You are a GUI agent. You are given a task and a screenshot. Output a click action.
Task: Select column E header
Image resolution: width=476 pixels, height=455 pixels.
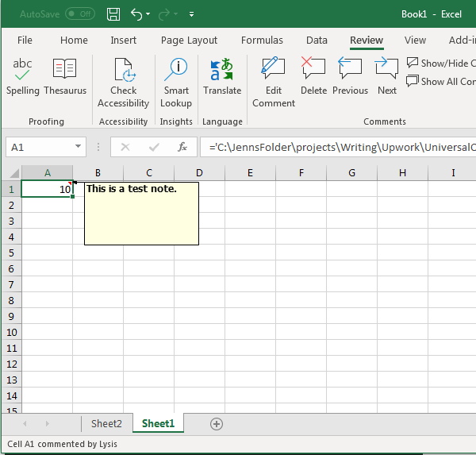[x=250, y=173]
